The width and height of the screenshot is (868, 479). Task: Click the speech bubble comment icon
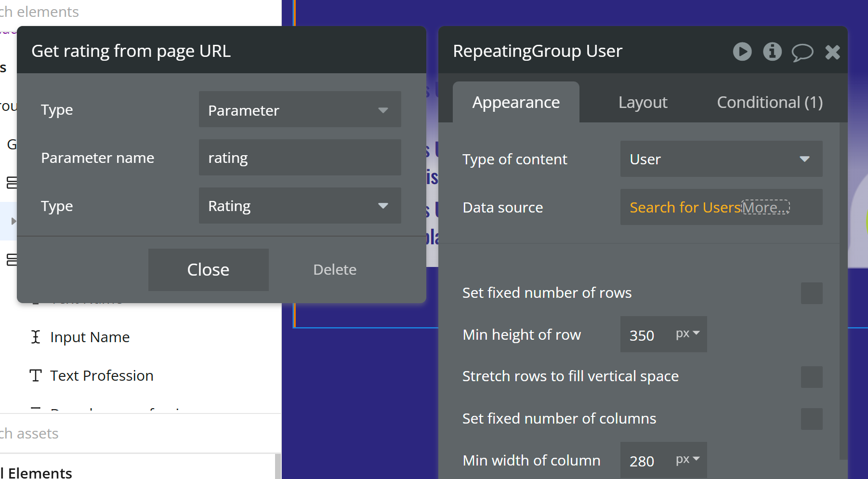802,52
